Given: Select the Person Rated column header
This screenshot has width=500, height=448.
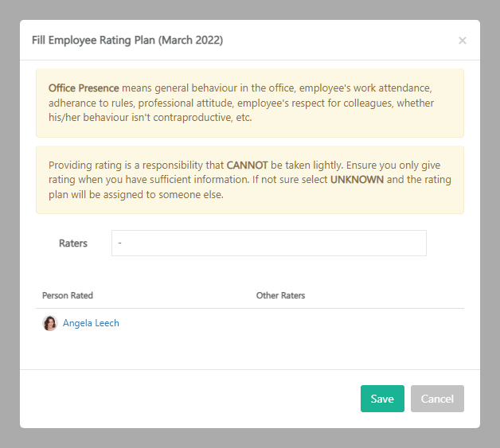Looking at the screenshot, I should 68,295.
